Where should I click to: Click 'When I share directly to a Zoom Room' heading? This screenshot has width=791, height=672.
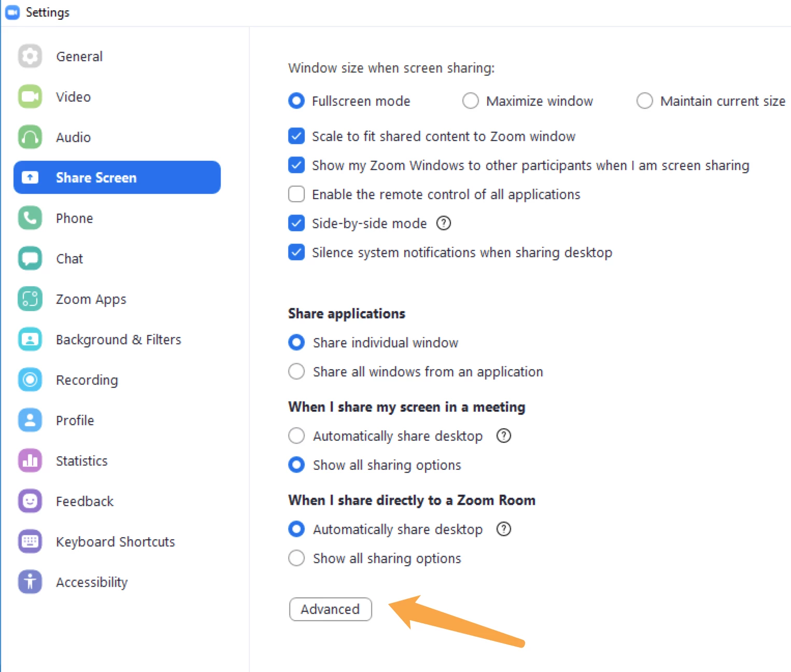412,500
